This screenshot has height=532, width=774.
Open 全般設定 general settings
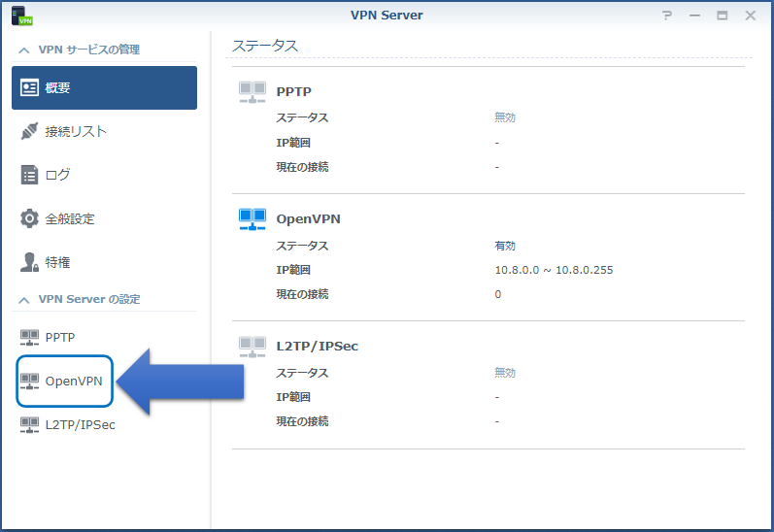coord(104,218)
